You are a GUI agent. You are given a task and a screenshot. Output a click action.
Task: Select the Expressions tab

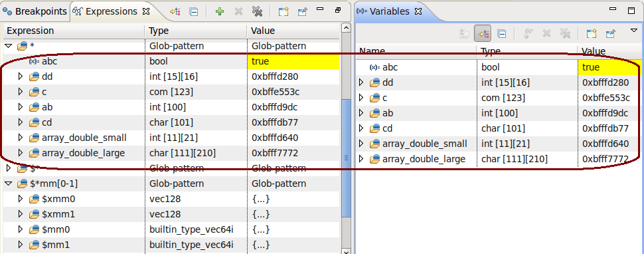tap(105, 11)
